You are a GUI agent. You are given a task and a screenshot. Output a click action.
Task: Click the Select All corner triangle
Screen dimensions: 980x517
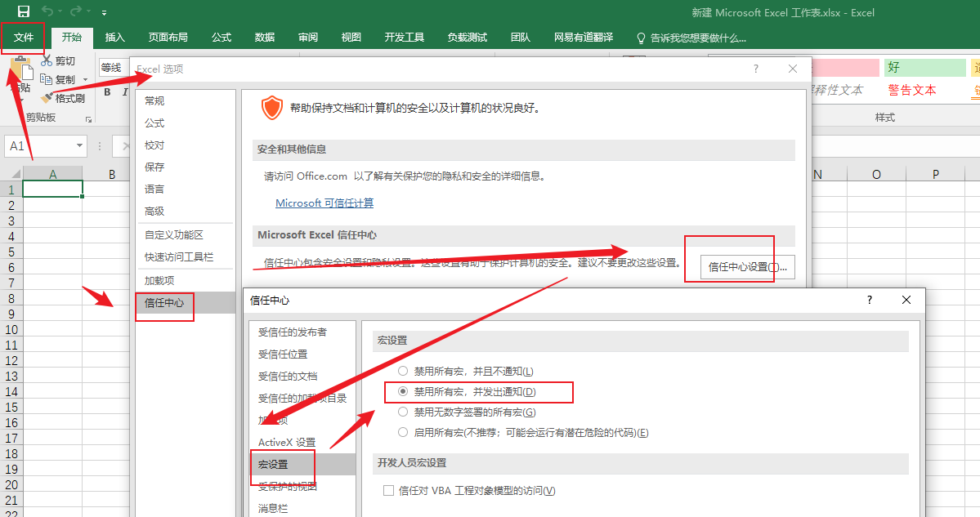pos(16,174)
